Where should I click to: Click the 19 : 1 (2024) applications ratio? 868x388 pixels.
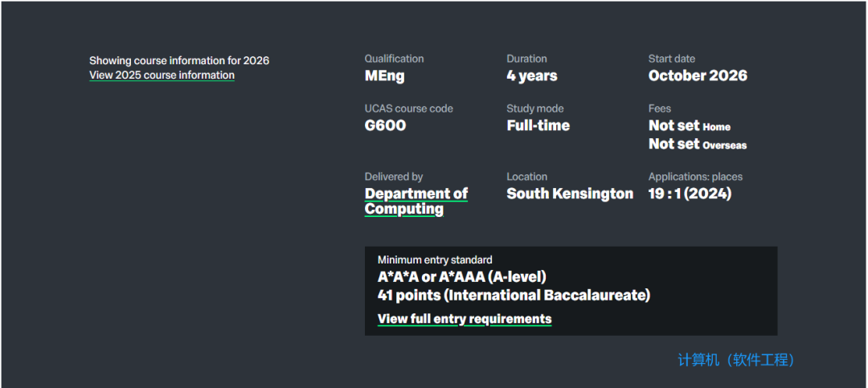690,194
